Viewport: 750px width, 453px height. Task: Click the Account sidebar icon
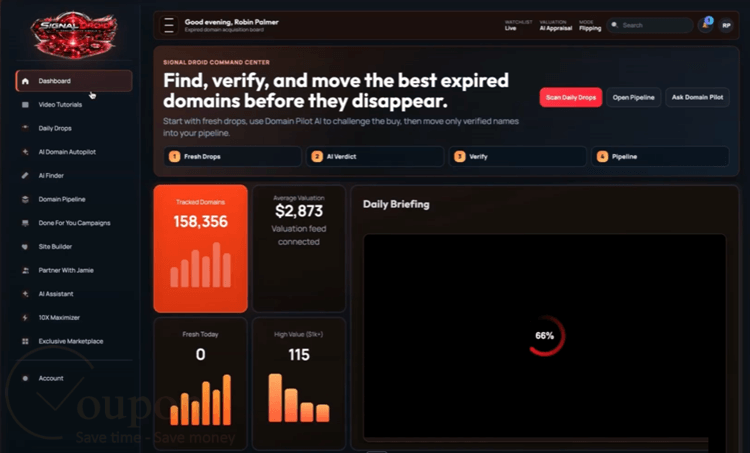pos(25,378)
